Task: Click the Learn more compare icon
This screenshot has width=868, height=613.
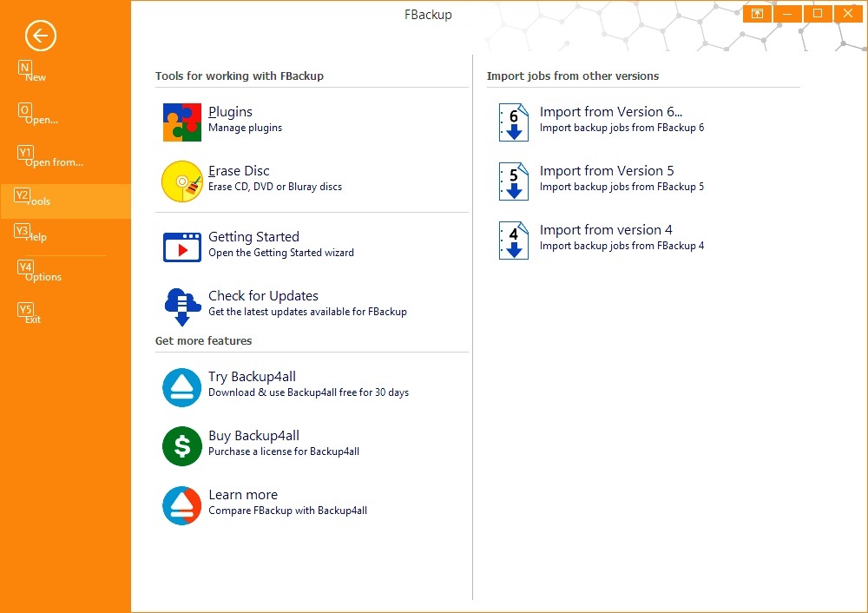Action: (x=182, y=505)
